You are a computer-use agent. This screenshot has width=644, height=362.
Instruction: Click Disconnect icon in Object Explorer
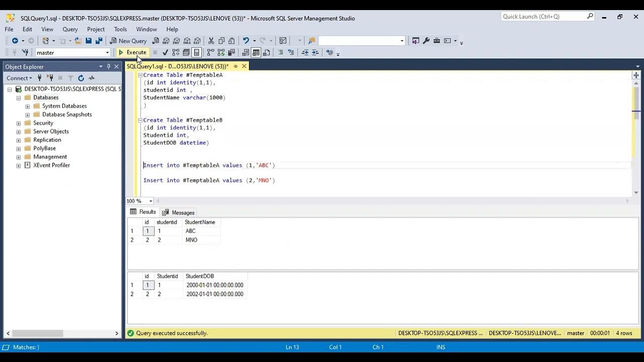pos(50,78)
